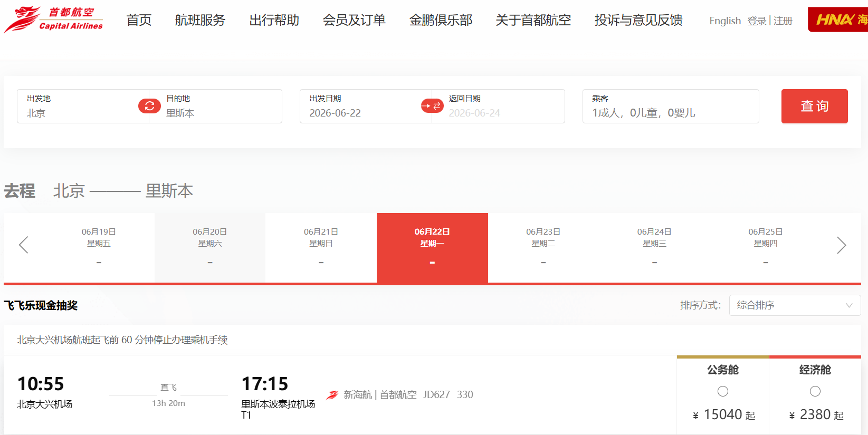Switch language to English
This screenshot has height=435, width=868.
click(724, 21)
